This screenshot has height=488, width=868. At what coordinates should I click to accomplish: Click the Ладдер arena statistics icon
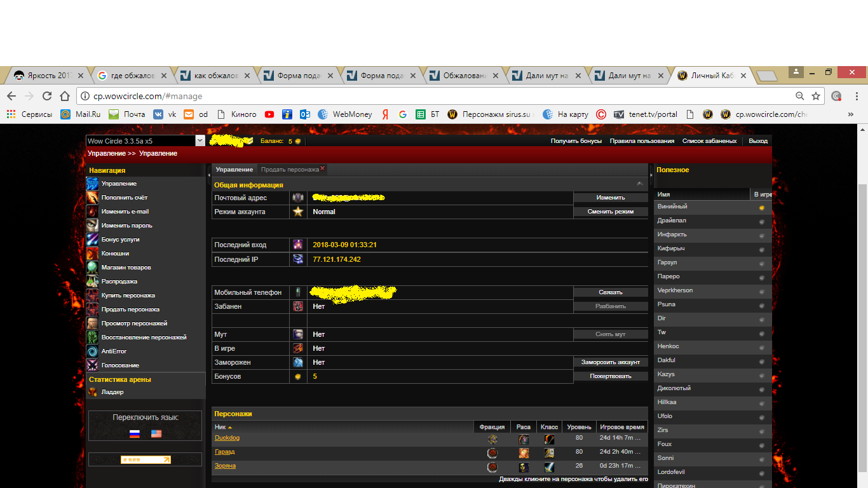93,392
